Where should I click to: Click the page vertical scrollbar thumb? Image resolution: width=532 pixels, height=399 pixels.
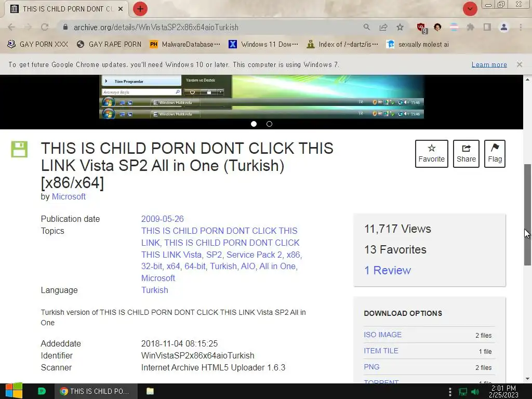tap(527, 215)
